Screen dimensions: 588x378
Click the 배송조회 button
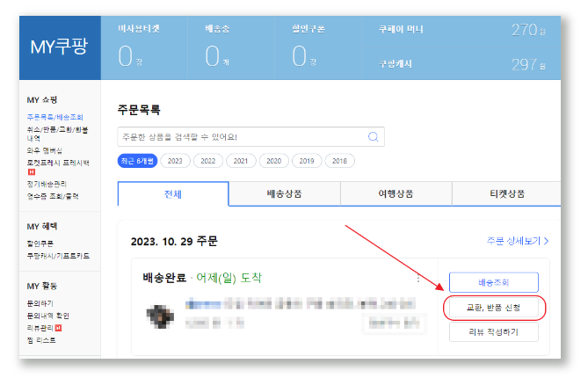(x=493, y=282)
